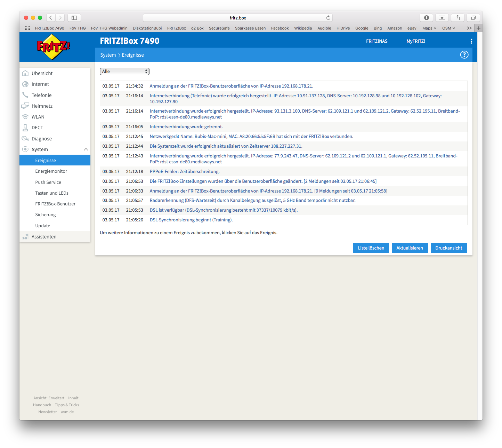The image size is (502, 448).
Task: Click the FRITZ! logo
Action: pos(54,47)
